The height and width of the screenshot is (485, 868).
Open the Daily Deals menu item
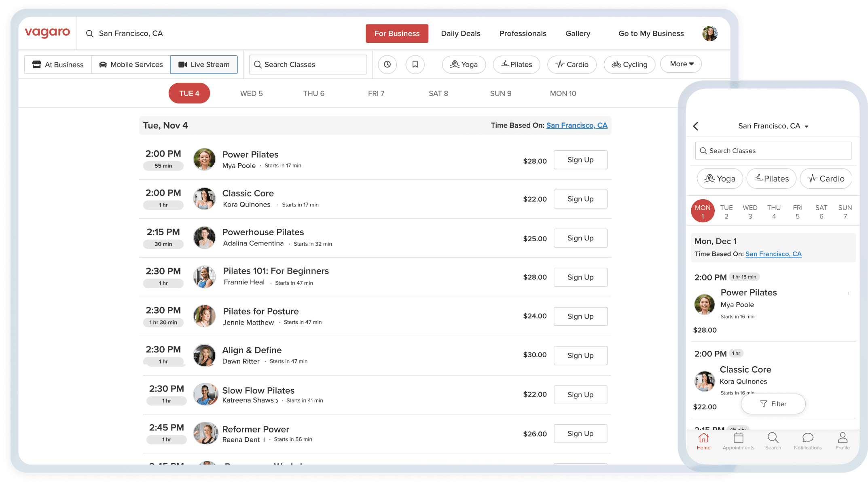coord(460,34)
